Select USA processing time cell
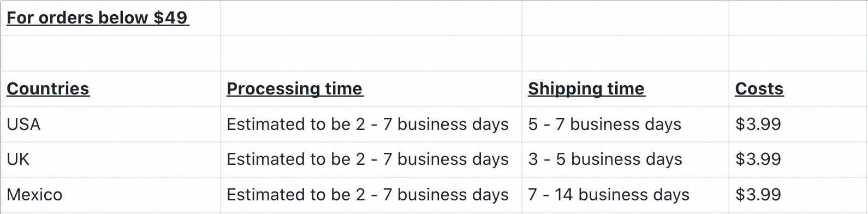Screen dimensions: 868x214 pos(371,124)
